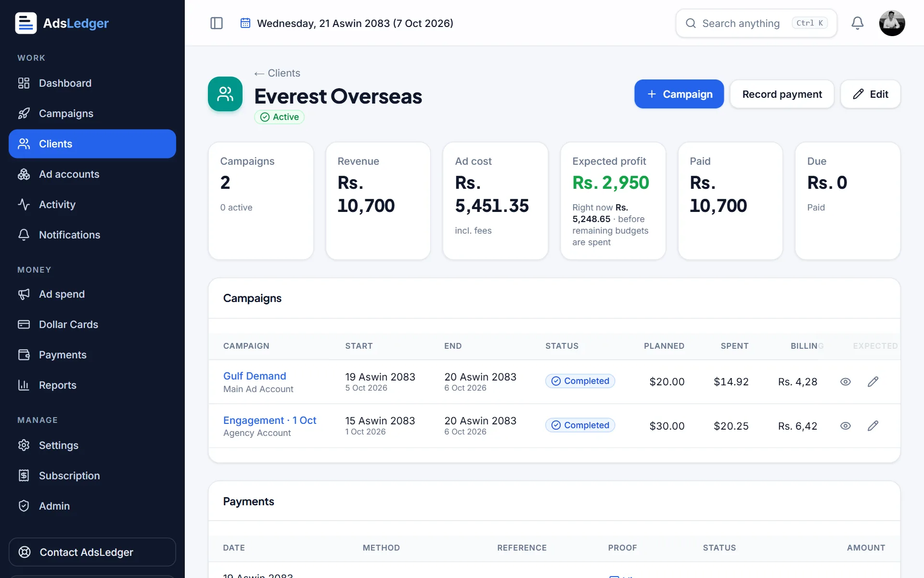
Task: Open the Engagement · 1 Oct campaign link
Action: click(269, 420)
